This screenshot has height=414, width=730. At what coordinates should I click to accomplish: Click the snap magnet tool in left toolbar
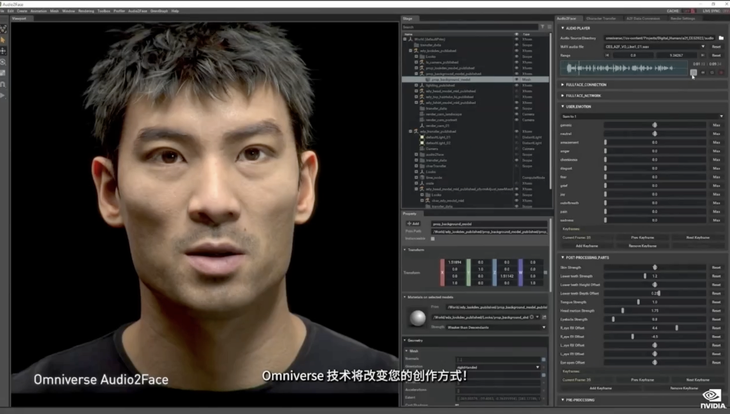click(3, 84)
